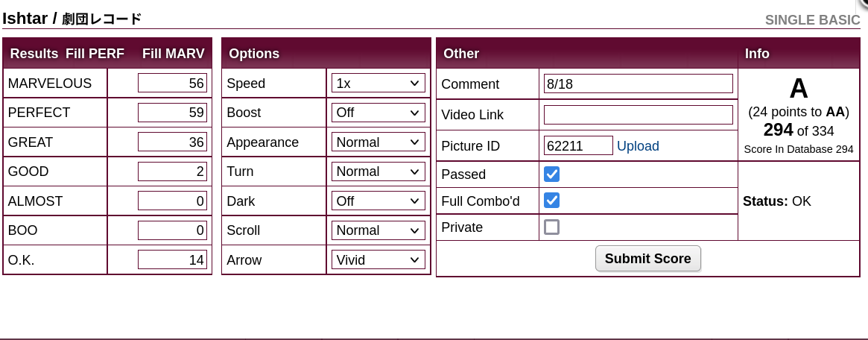Change the Arrow style dropdown
Image resolution: width=868 pixels, height=340 pixels.
point(378,259)
